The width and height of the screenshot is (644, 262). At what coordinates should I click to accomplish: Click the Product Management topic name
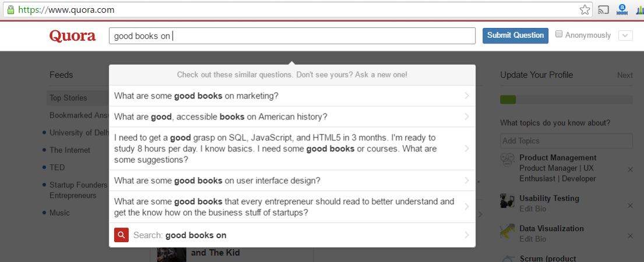click(x=558, y=158)
